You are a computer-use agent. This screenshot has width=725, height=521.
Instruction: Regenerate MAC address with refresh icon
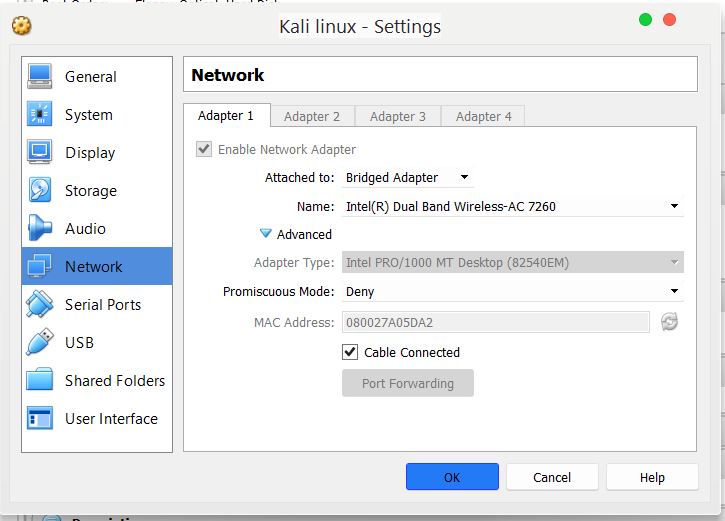tap(669, 322)
